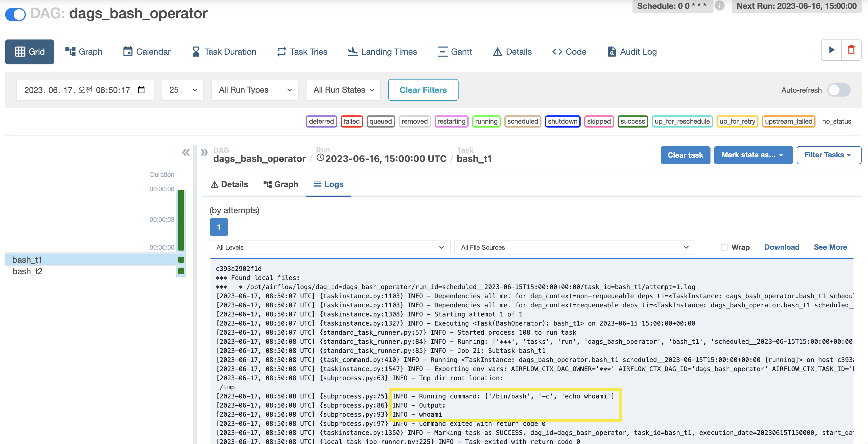Viewport: 868px width, 444px height.
Task: Click the run 2023-06-16 breadcrumb link
Action: click(x=381, y=159)
